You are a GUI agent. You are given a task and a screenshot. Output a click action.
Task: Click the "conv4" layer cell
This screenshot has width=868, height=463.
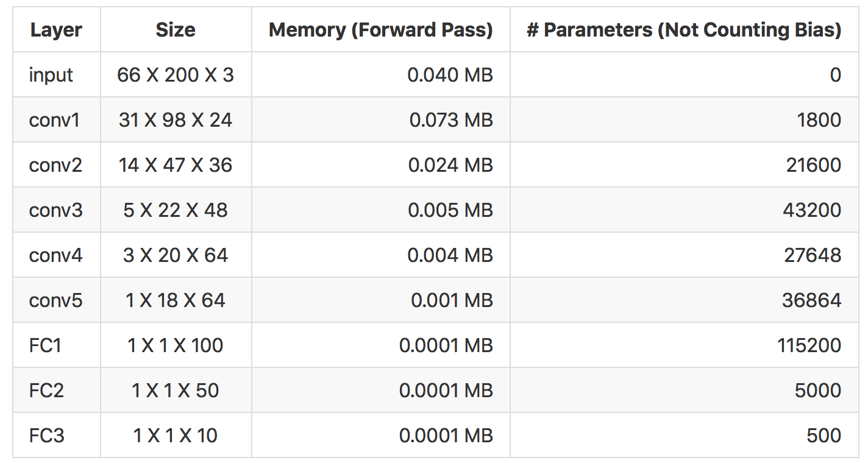55,255
